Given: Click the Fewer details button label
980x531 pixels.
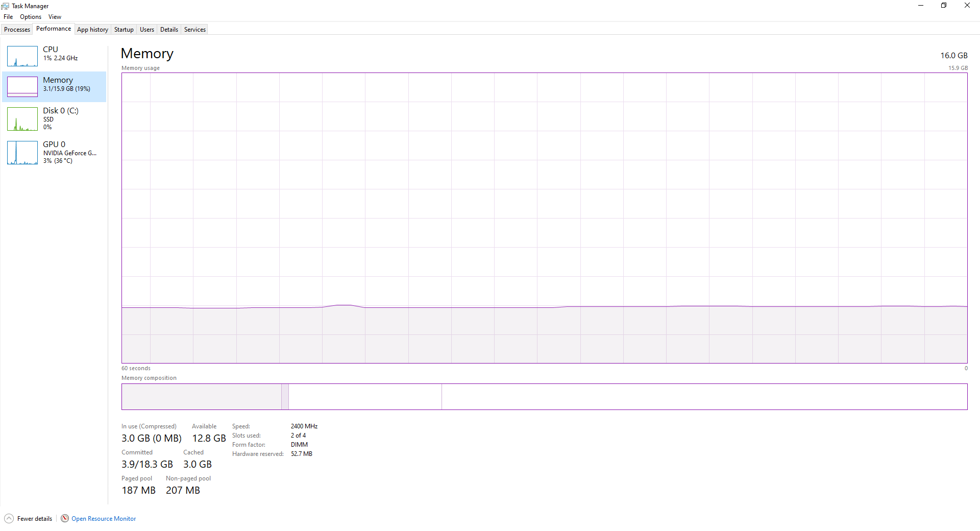Looking at the screenshot, I should [x=35, y=519].
